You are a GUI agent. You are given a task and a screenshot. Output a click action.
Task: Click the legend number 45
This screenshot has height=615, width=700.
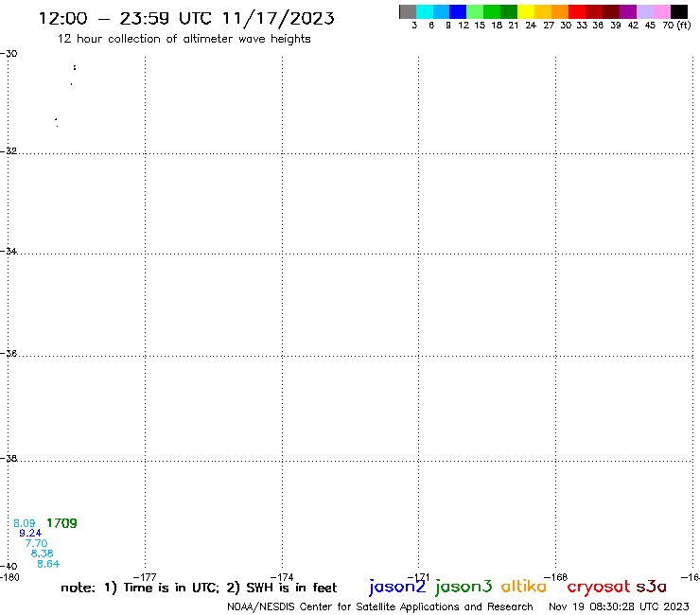coord(650,26)
